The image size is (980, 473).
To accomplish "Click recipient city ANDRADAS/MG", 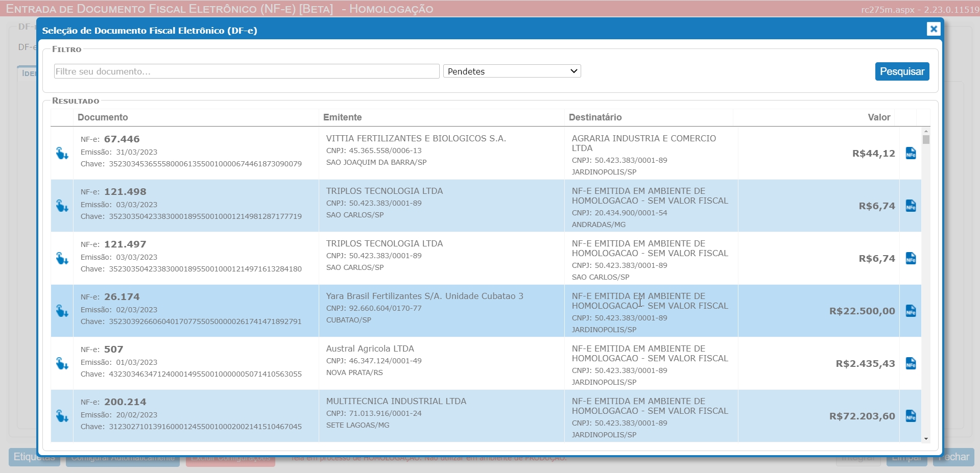I will 599,225.
